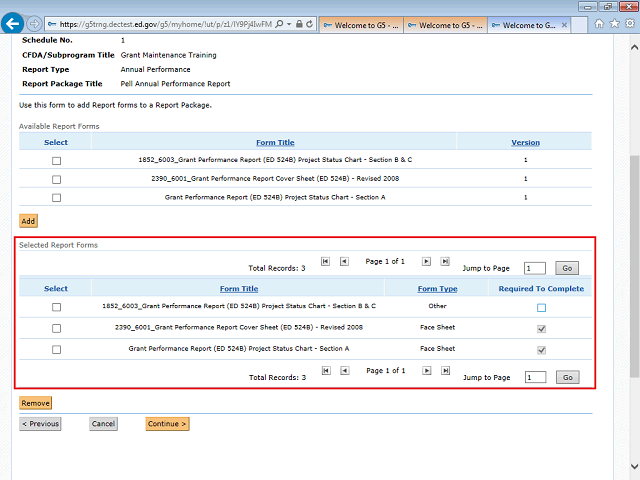Image resolution: width=640 pixels, height=480 pixels.
Task: Check the first available form 1852_6003 checkbox
Action: 56,160
